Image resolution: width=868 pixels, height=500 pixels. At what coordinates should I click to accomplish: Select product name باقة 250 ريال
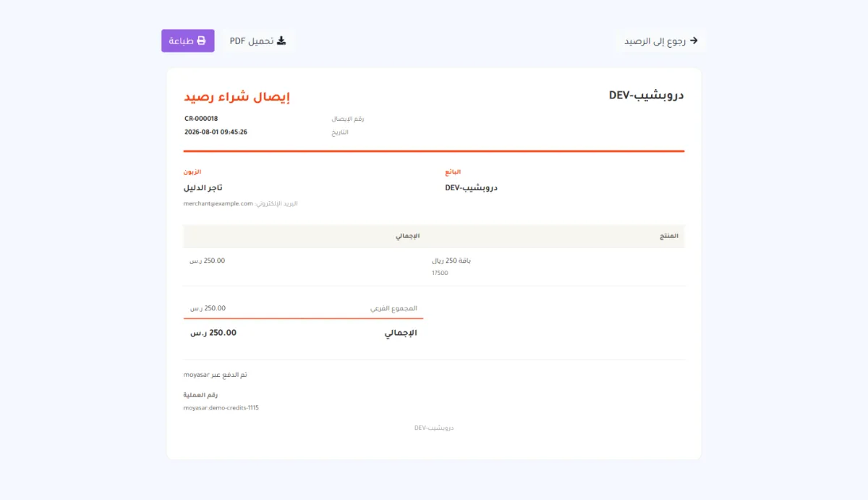(451, 260)
